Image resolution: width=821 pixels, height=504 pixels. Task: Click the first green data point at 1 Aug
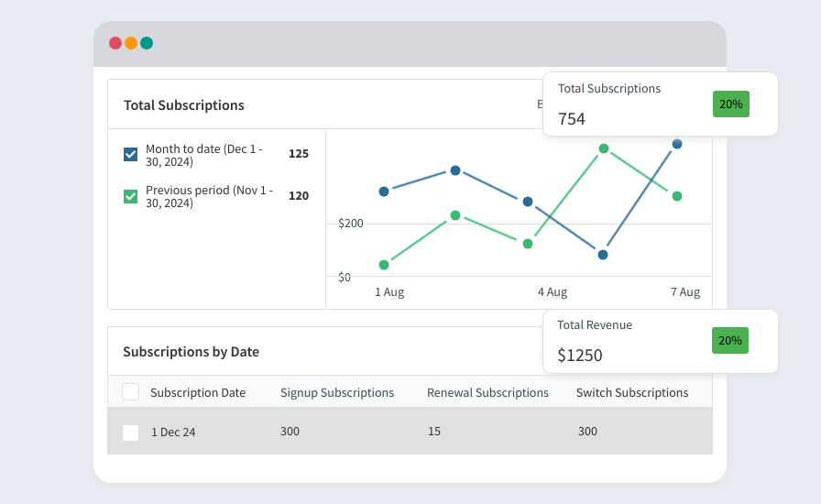coord(384,265)
